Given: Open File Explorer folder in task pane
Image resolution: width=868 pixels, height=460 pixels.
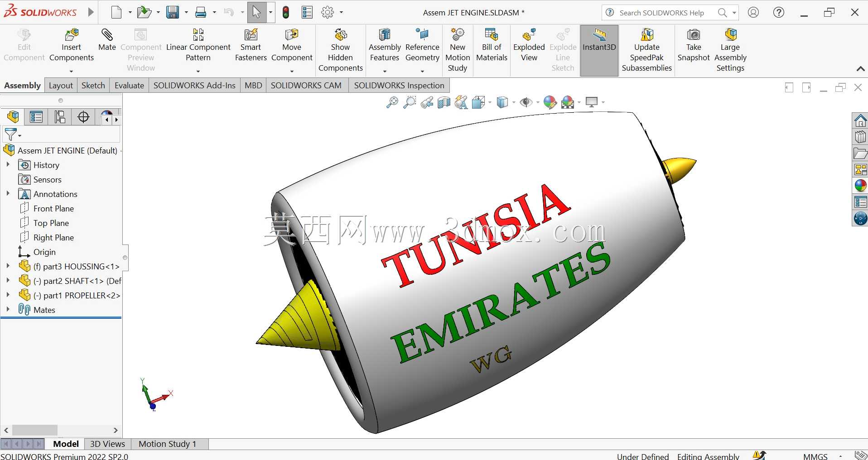Looking at the screenshot, I should pos(860,153).
